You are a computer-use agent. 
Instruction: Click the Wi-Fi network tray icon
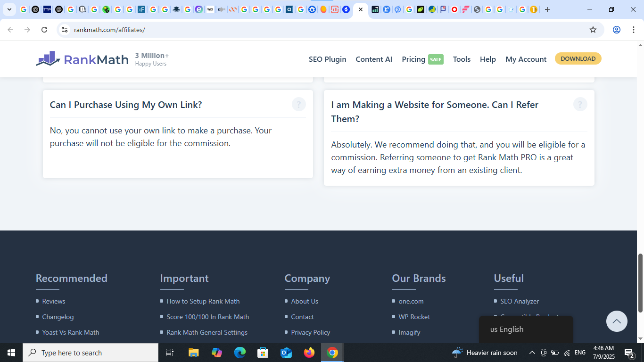[567, 353]
